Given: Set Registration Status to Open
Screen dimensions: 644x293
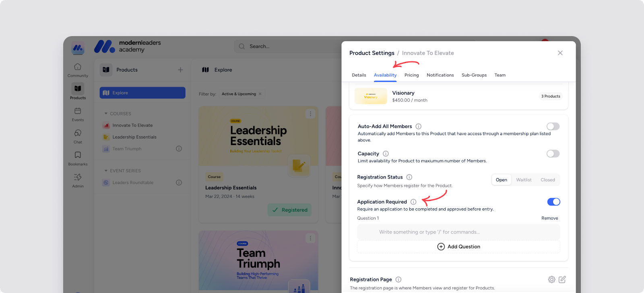Looking at the screenshot, I should (502, 180).
